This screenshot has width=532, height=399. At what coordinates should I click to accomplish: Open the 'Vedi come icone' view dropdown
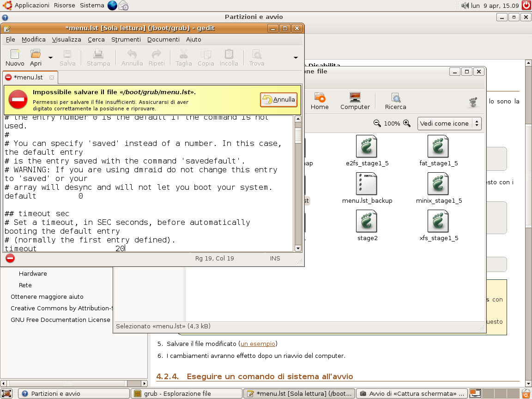coord(449,123)
